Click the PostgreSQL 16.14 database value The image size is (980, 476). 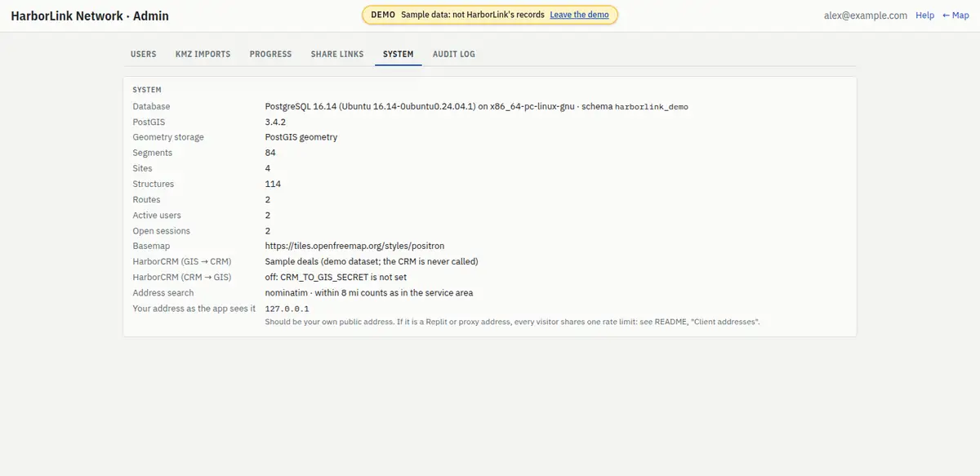[x=477, y=106]
